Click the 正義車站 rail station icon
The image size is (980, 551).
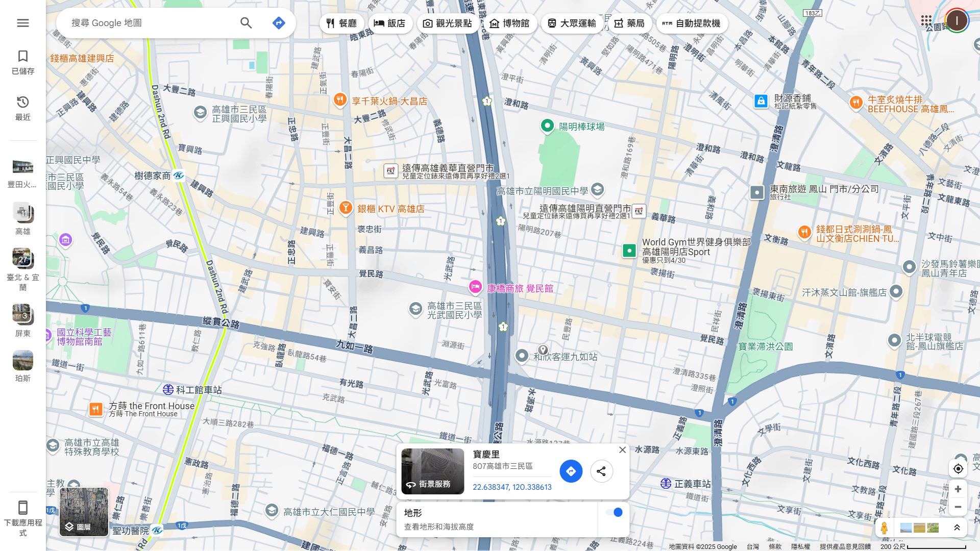(666, 483)
